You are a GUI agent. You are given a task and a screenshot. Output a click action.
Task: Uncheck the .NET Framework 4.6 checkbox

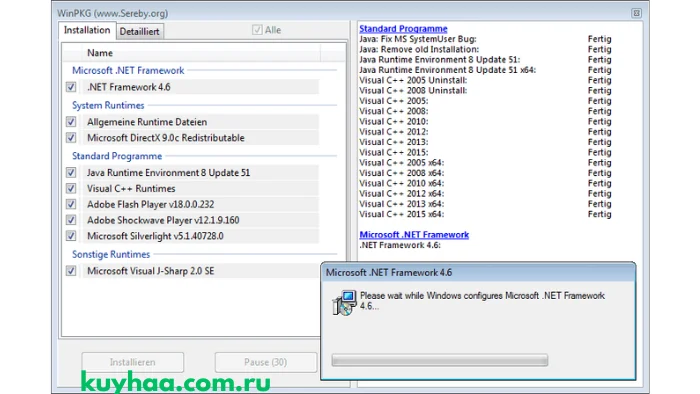pyautogui.click(x=71, y=87)
